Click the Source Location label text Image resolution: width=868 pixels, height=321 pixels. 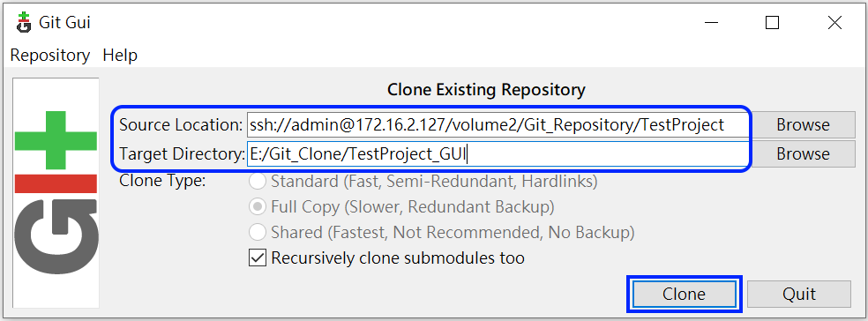(181, 125)
